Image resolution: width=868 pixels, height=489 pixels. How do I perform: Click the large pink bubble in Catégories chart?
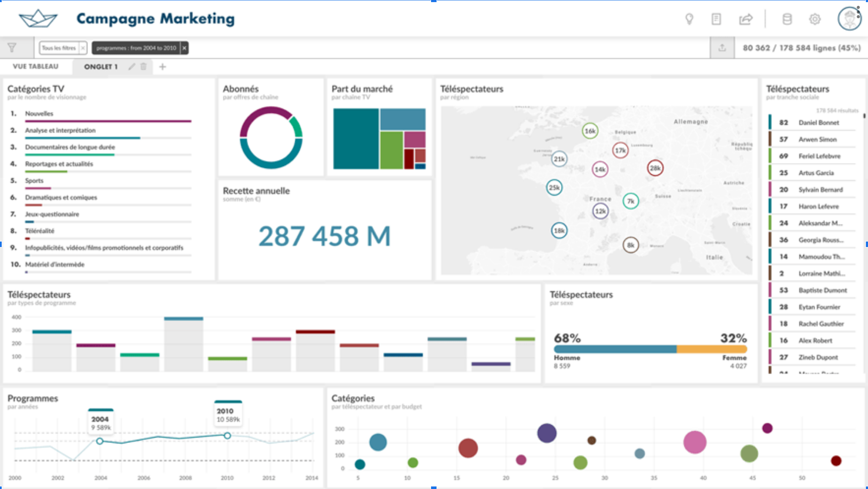(694, 442)
